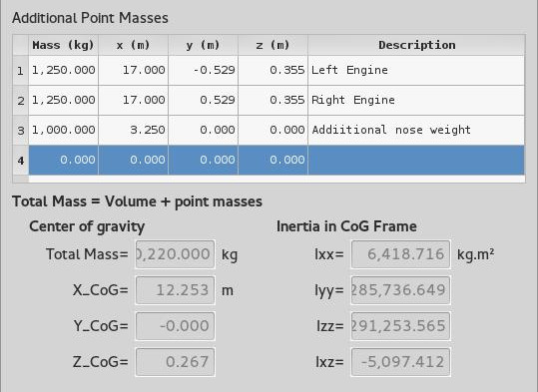The image size is (538, 392).
Task: Select the y (m) column header
Action: pos(204,45)
